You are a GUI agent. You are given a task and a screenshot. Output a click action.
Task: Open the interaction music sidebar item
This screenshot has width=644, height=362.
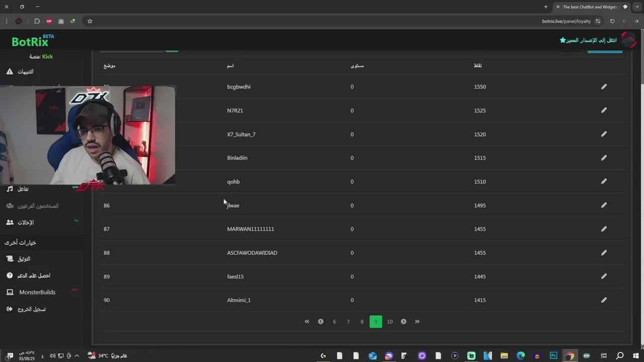[18, 189]
